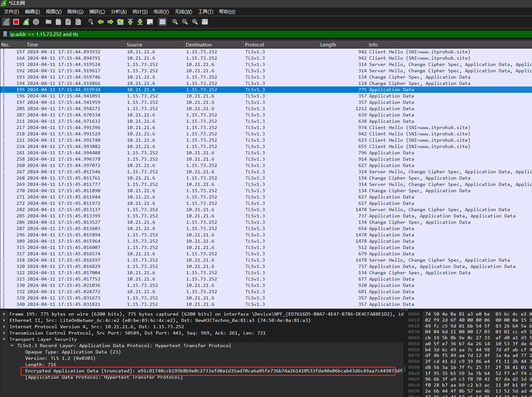Stop the running packet capture
The height and width of the screenshot is (397, 532).
pos(16,22)
